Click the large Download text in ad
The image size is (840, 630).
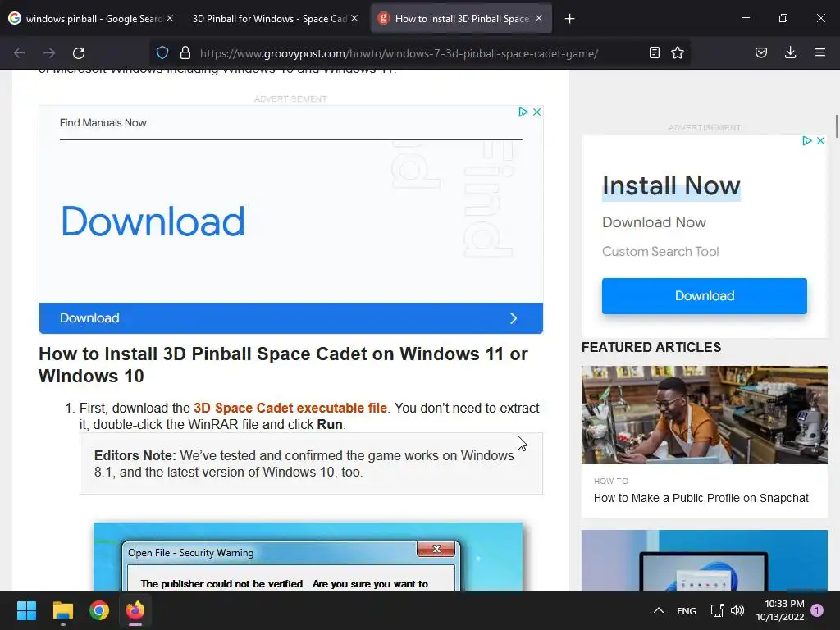coord(153,221)
